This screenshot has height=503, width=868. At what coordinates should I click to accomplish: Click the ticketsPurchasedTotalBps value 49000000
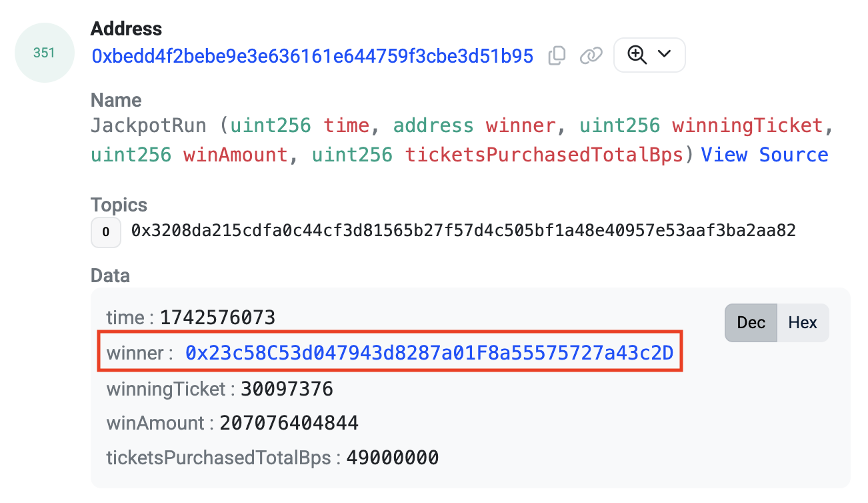[392, 458]
